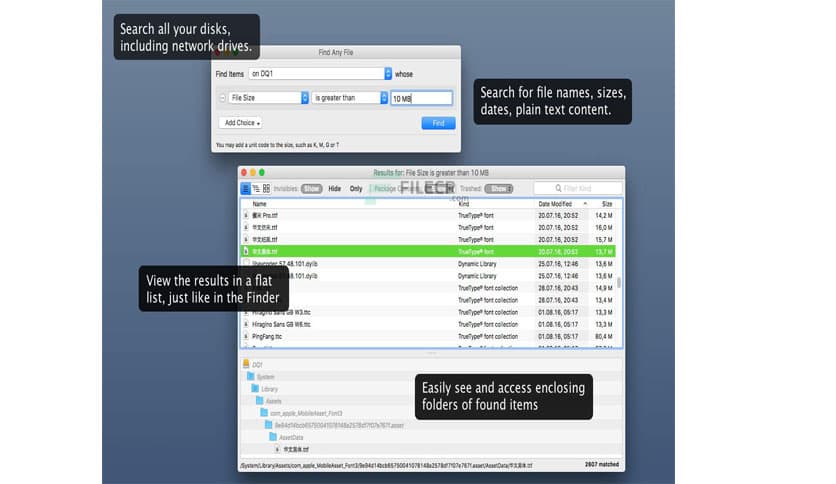The height and width of the screenshot is (484, 836).
Task: Click the folder icon of the .asset entry
Action: (269, 425)
